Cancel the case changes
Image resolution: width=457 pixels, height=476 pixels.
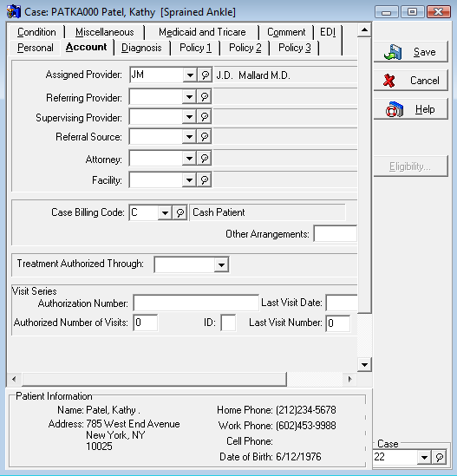[x=411, y=81]
